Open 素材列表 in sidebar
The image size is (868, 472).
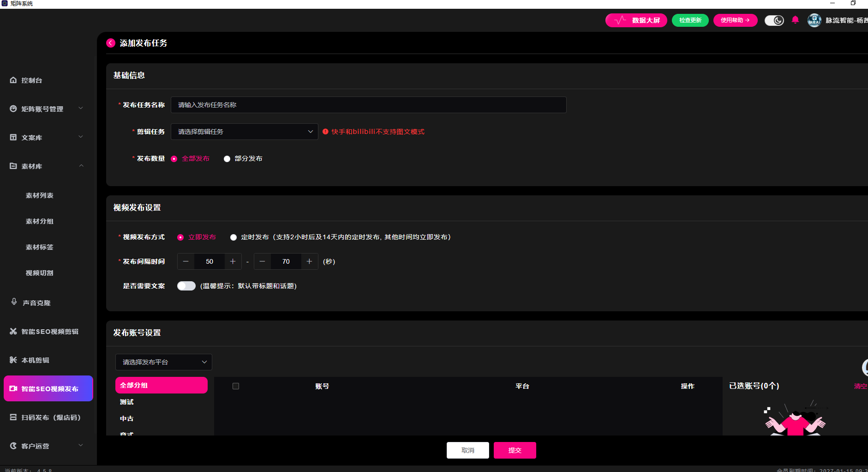40,195
